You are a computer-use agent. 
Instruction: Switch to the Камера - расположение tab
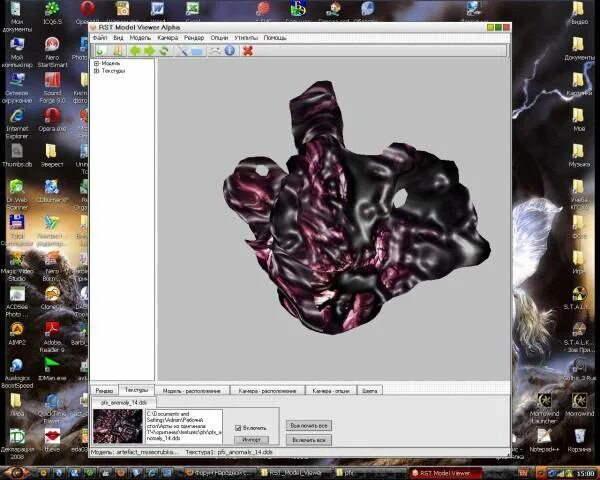pyautogui.click(x=267, y=390)
